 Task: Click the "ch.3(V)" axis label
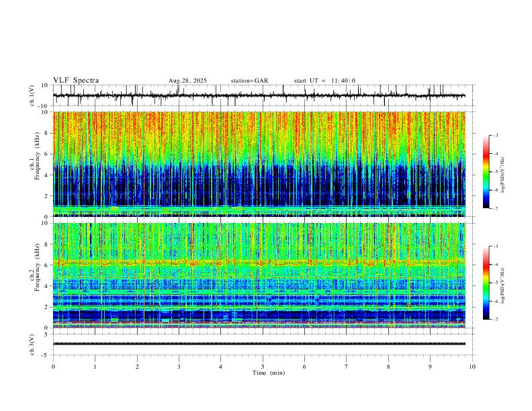32,345
